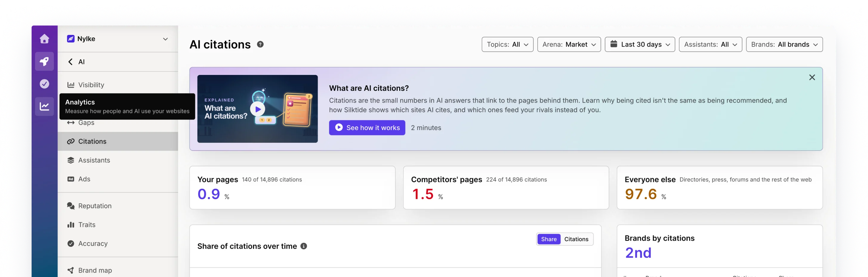
Task: Open Accuracy in the sidebar
Action: 118,244
